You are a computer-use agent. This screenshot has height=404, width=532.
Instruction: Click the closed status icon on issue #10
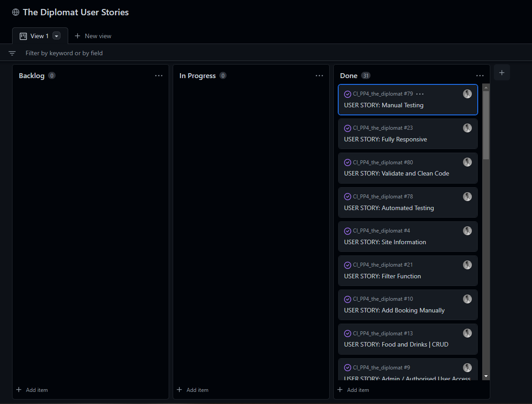348,299
